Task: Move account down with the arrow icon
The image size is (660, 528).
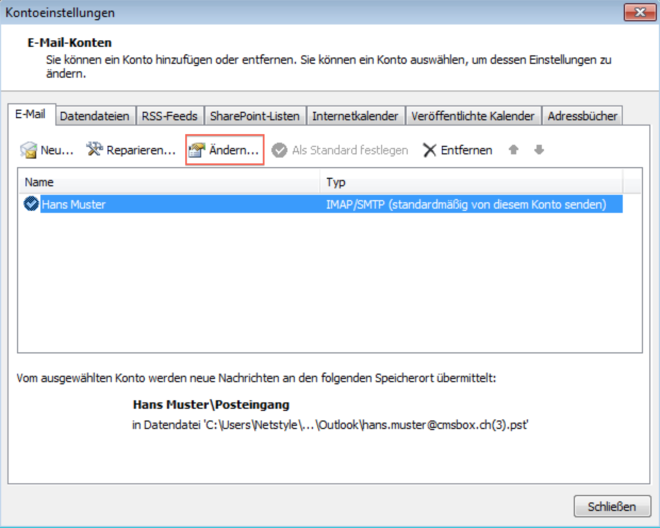Action: (x=539, y=149)
